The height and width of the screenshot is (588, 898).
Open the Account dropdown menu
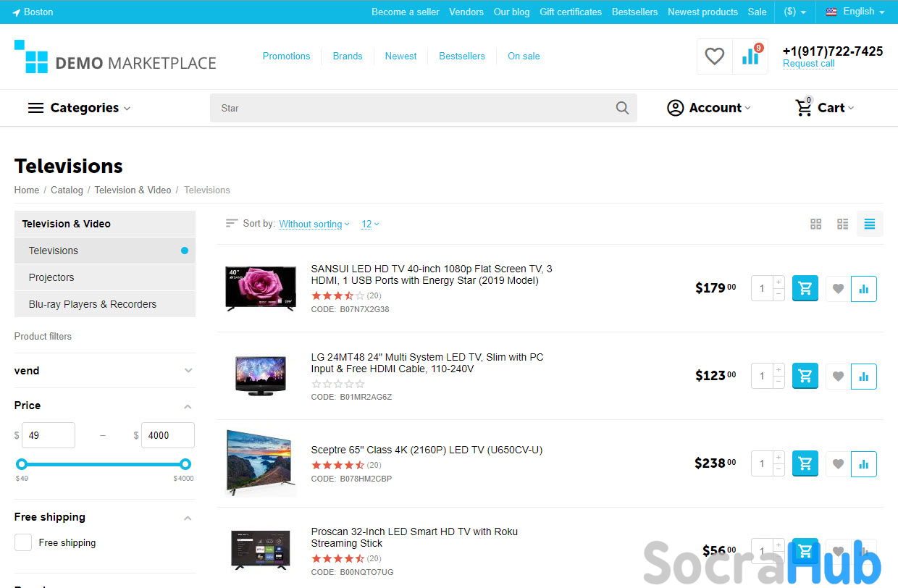[x=709, y=108]
